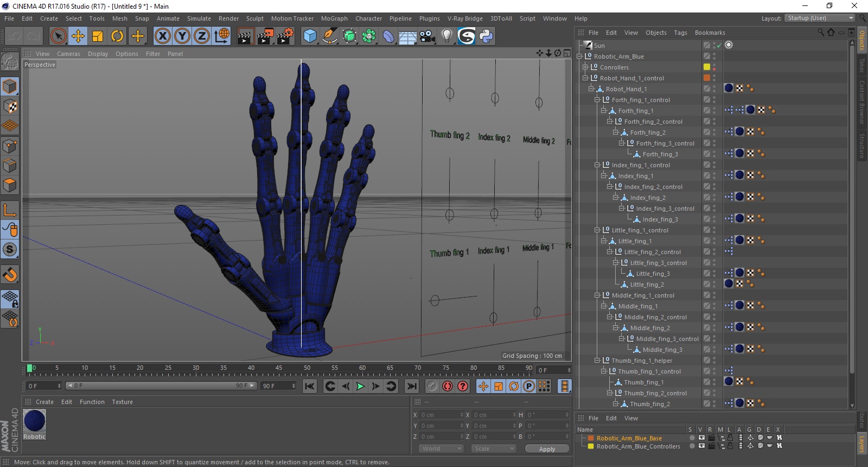The image size is (868, 467).
Task: Open Layer Manager View menu
Action: click(631, 418)
